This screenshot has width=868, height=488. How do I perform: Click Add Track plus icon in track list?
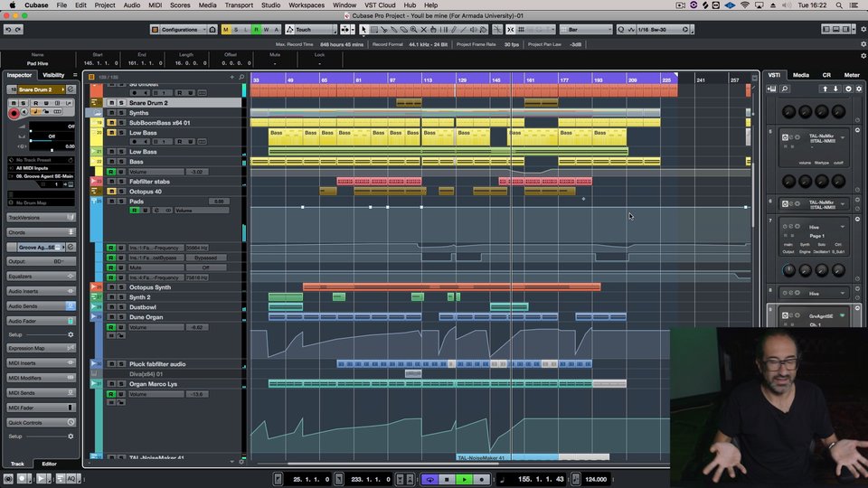coord(232,78)
